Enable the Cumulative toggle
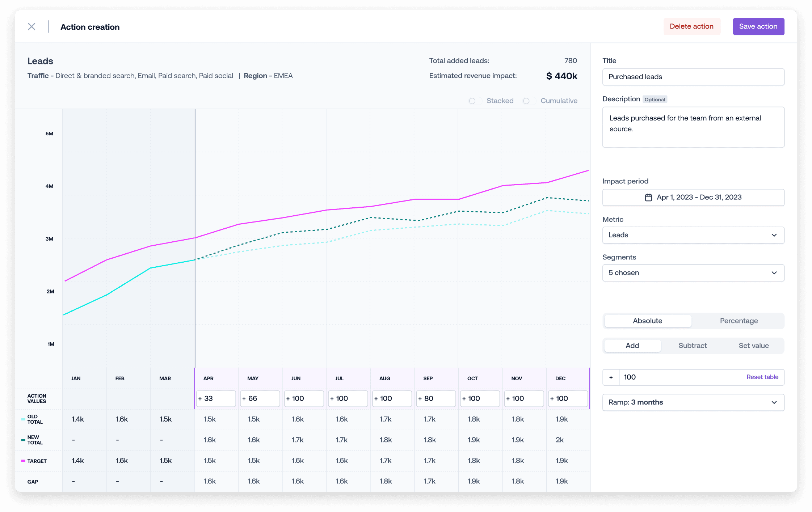 tap(529, 101)
